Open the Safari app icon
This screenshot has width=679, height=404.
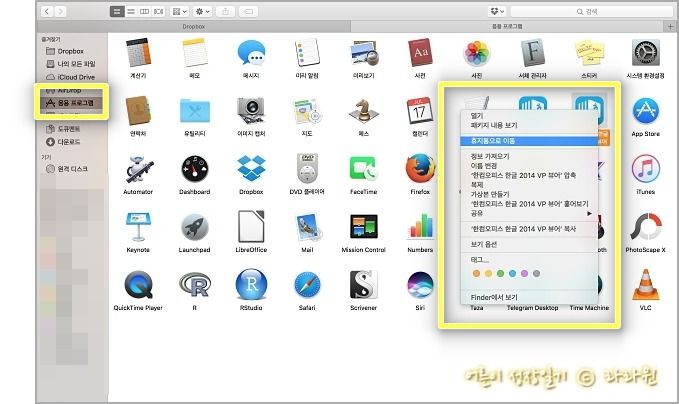(307, 285)
